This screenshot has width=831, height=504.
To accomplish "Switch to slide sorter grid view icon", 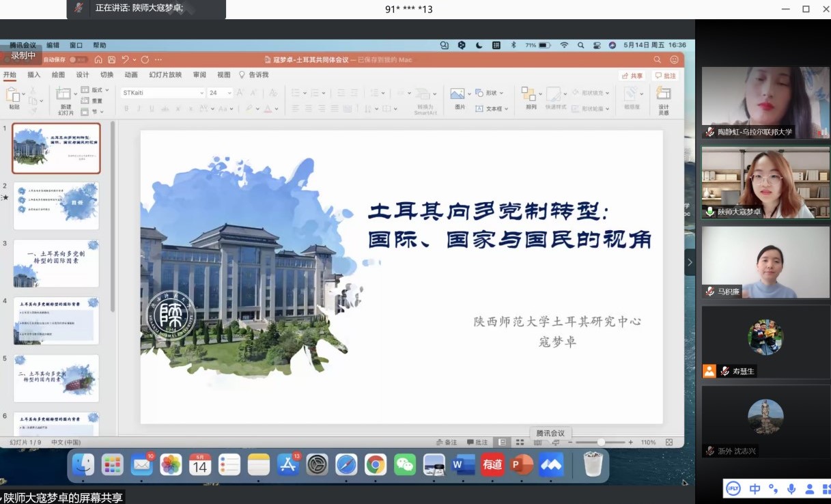I will 520,443.
